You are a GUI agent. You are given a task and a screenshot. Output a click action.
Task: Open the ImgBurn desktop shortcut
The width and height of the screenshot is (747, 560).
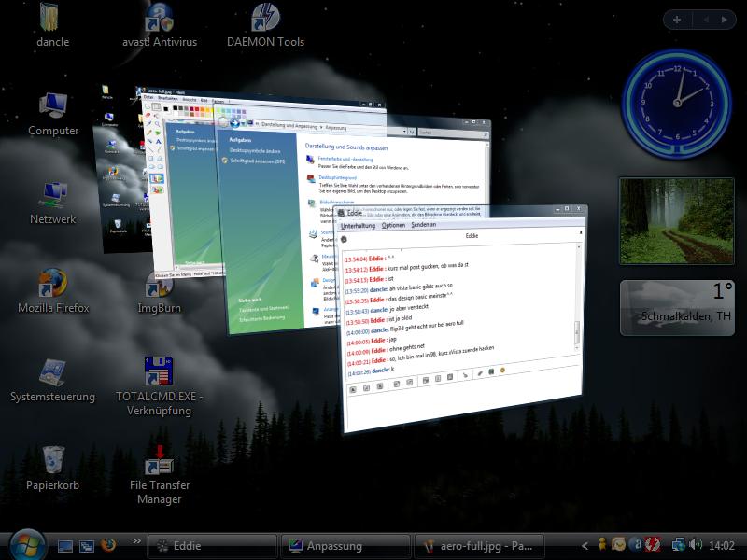pos(159,285)
